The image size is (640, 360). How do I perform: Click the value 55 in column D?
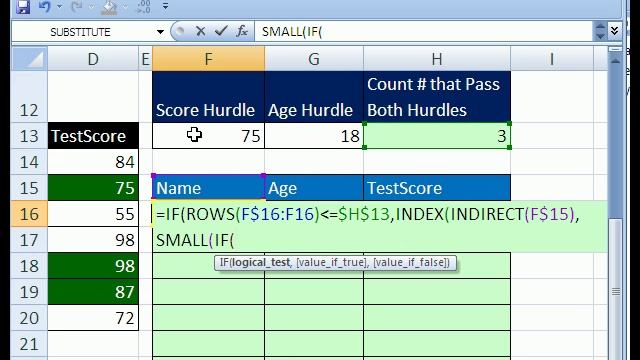click(93, 214)
